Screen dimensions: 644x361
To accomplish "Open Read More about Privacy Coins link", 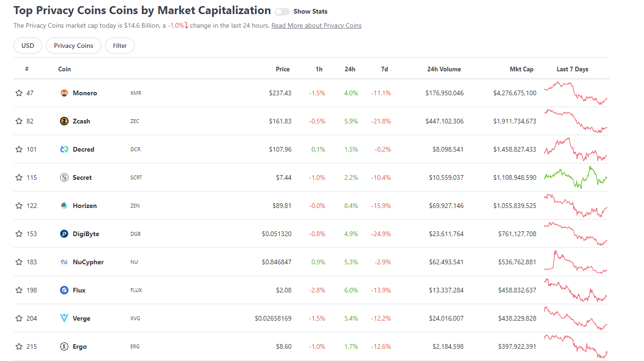I will (317, 25).
